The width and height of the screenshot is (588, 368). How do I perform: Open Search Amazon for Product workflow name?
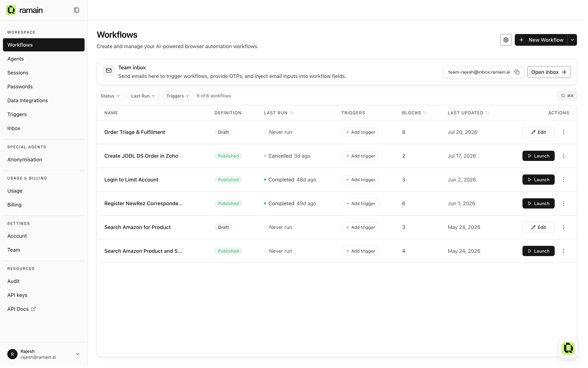[x=138, y=227]
